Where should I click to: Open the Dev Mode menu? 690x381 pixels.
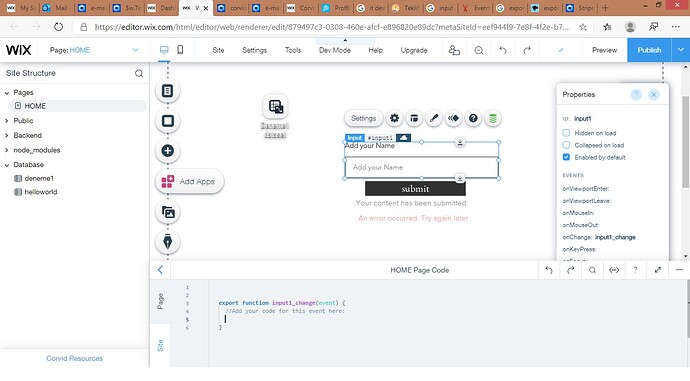pyautogui.click(x=335, y=50)
